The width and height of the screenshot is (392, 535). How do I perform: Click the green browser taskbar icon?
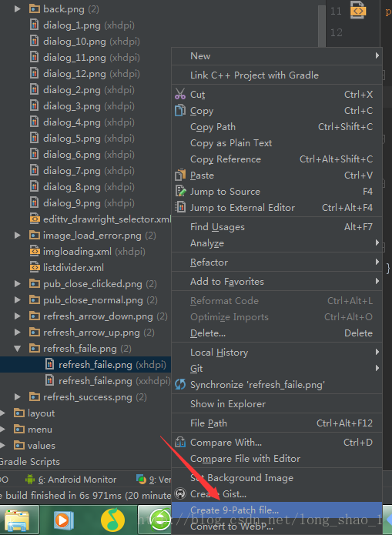160,520
